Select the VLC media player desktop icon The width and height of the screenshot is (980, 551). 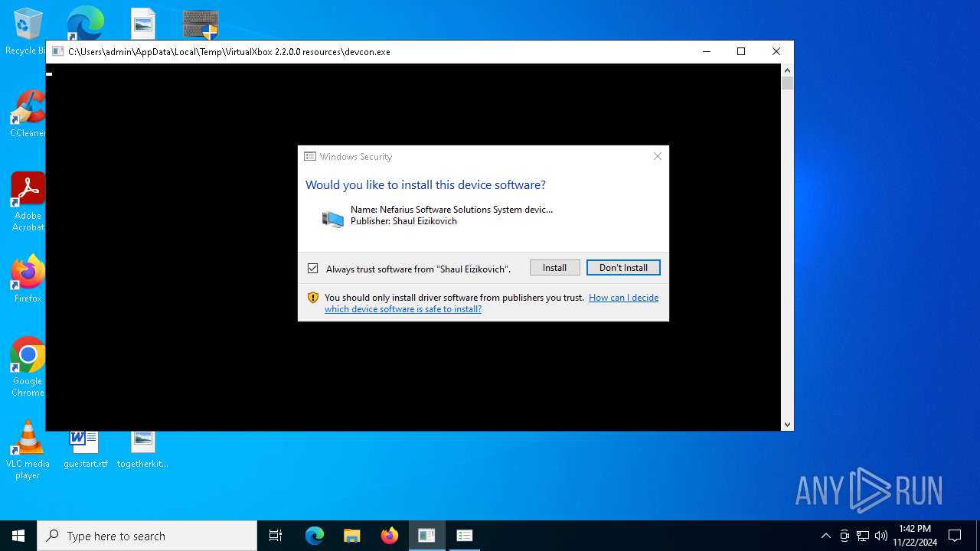click(x=28, y=450)
